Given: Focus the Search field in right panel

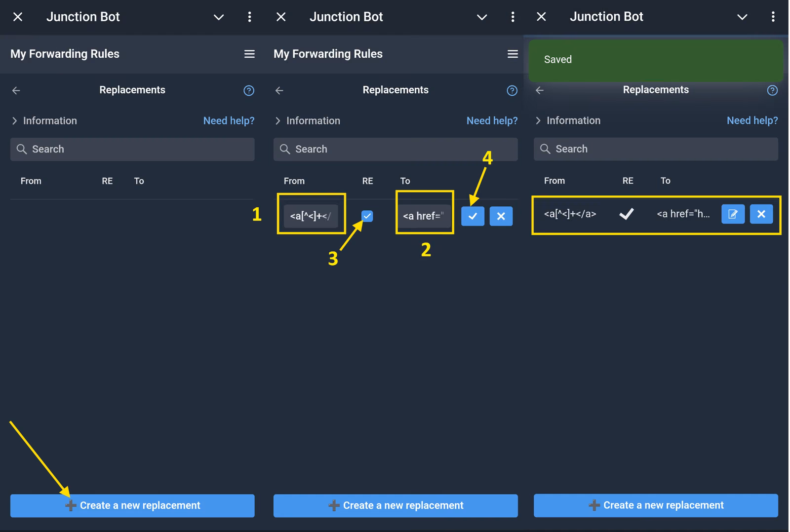Looking at the screenshot, I should pos(656,149).
